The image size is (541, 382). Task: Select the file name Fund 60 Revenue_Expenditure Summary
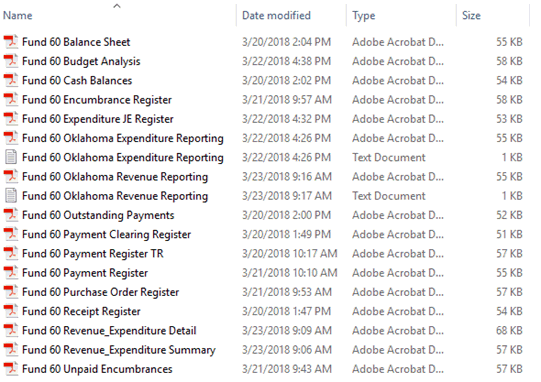pyautogui.click(x=119, y=350)
